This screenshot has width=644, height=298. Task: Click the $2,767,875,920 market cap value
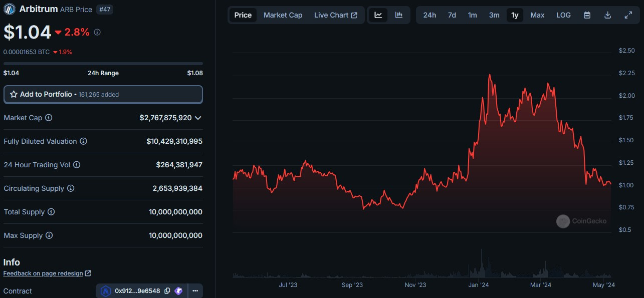[x=166, y=118]
